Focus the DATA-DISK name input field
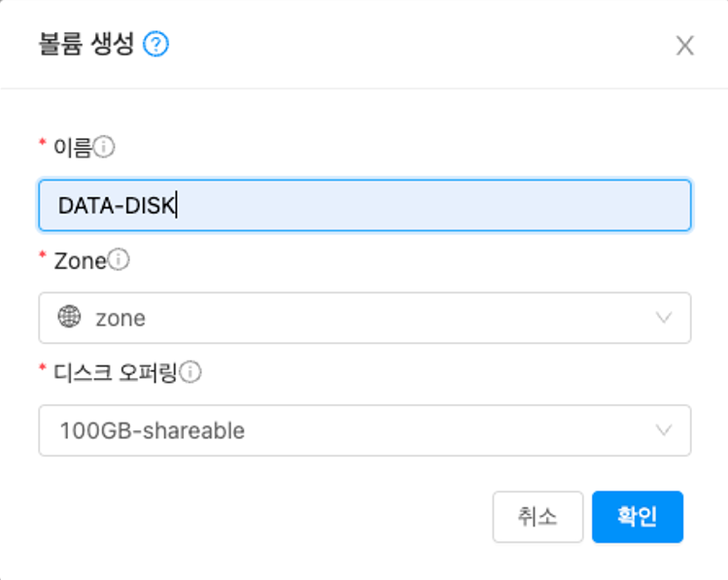Screen dimensions: 728x580 364,205
